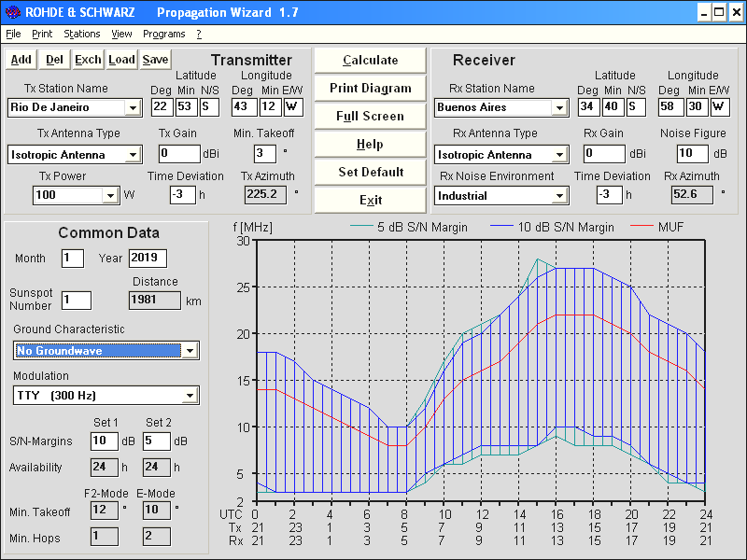The height and width of the screenshot is (560, 747).
Task: Click the Load button
Action: [121, 60]
